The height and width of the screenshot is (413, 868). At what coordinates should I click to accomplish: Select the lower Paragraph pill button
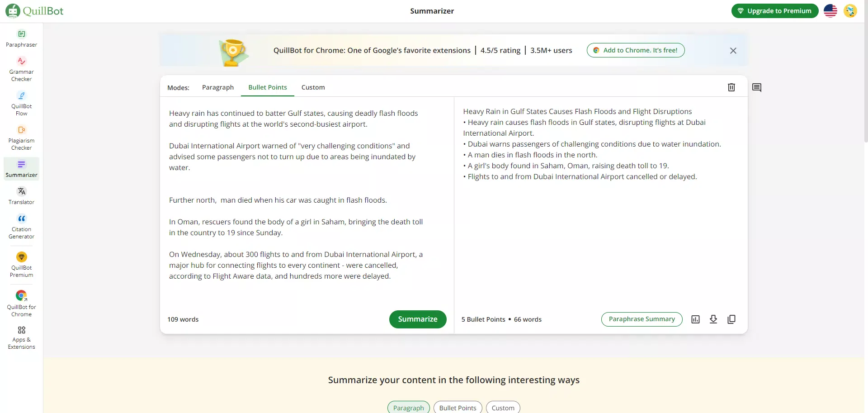409,408
